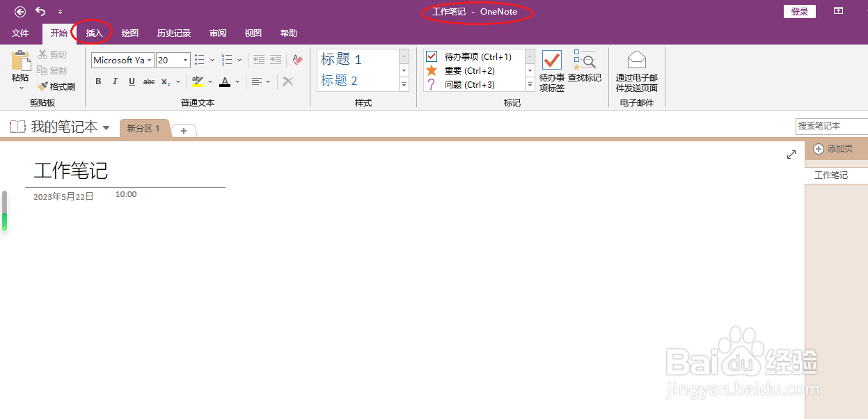
Task: Open the 视图 tab
Action: (x=253, y=33)
